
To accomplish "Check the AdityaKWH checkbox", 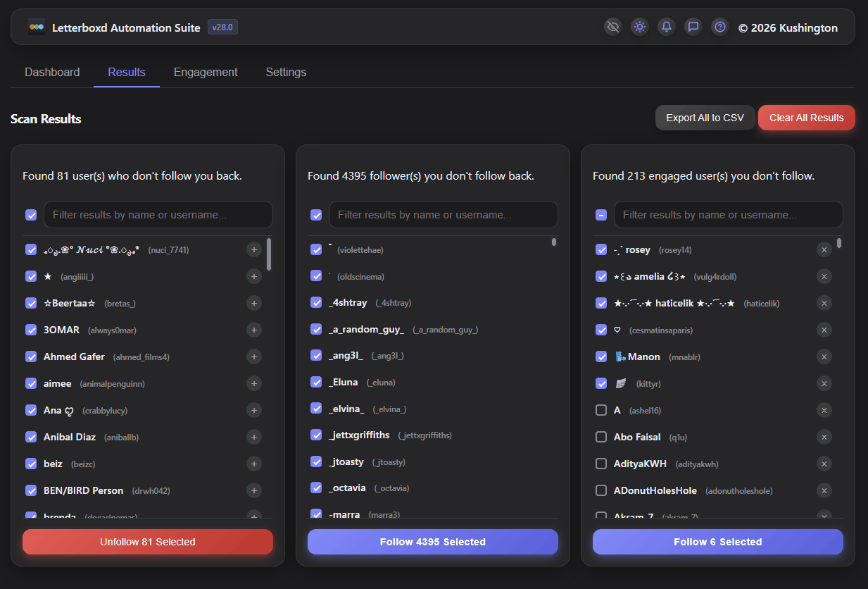I will pyautogui.click(x=601, y=464).
